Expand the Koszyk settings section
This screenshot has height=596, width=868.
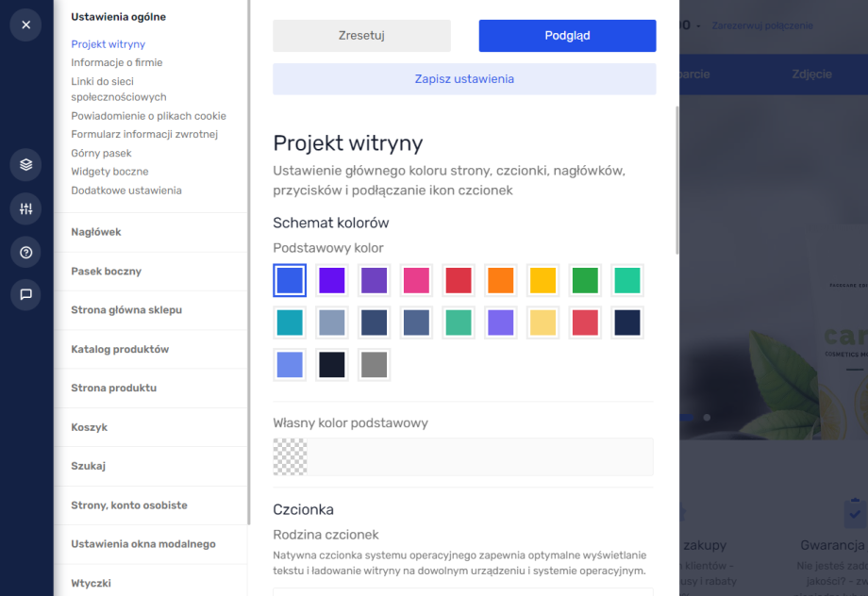pos(90,427)
